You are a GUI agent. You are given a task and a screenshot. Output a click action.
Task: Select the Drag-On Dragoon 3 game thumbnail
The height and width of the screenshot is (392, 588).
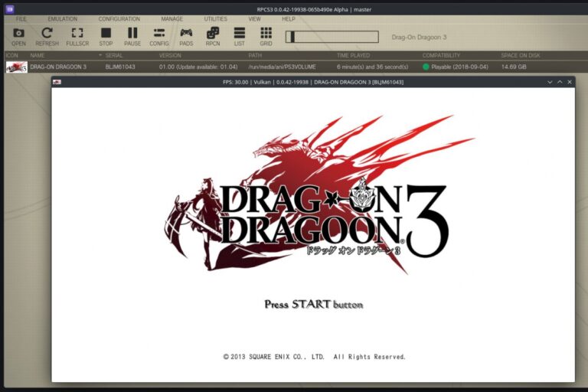17,67
